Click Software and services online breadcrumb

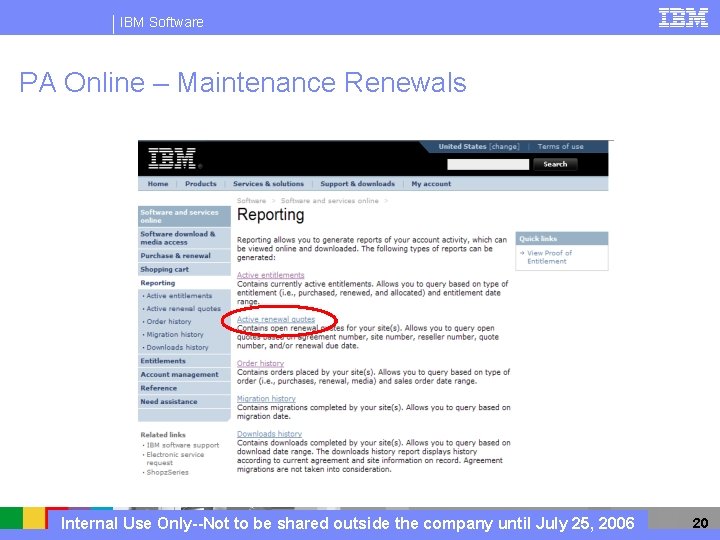329,201
